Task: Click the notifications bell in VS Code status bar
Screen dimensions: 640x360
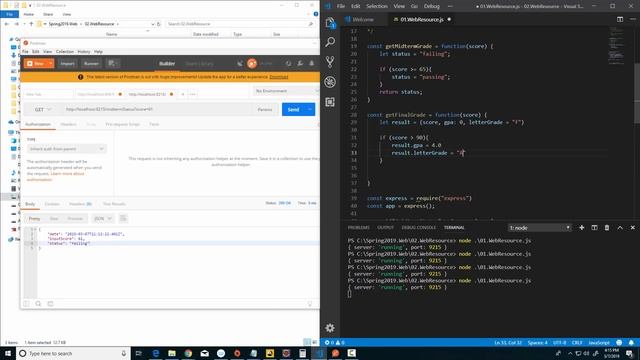Action: 631,342
